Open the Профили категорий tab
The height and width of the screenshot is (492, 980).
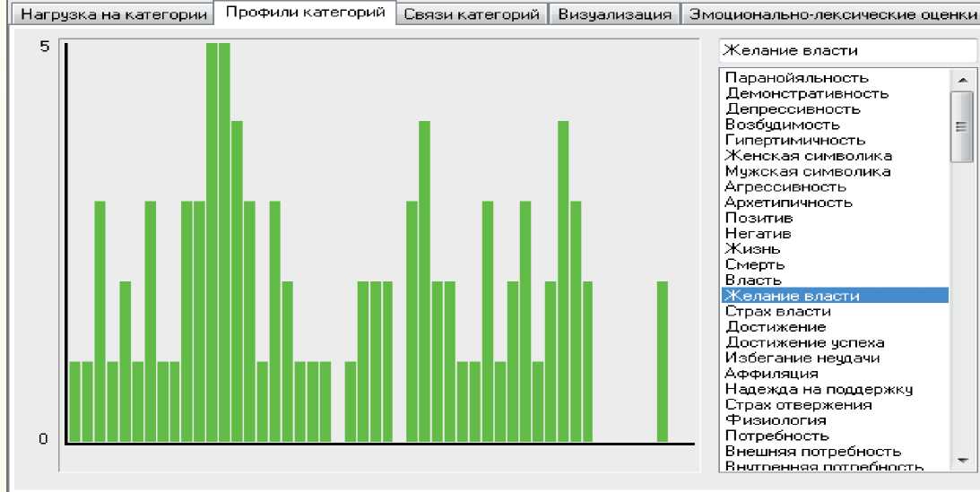point(305,13)
